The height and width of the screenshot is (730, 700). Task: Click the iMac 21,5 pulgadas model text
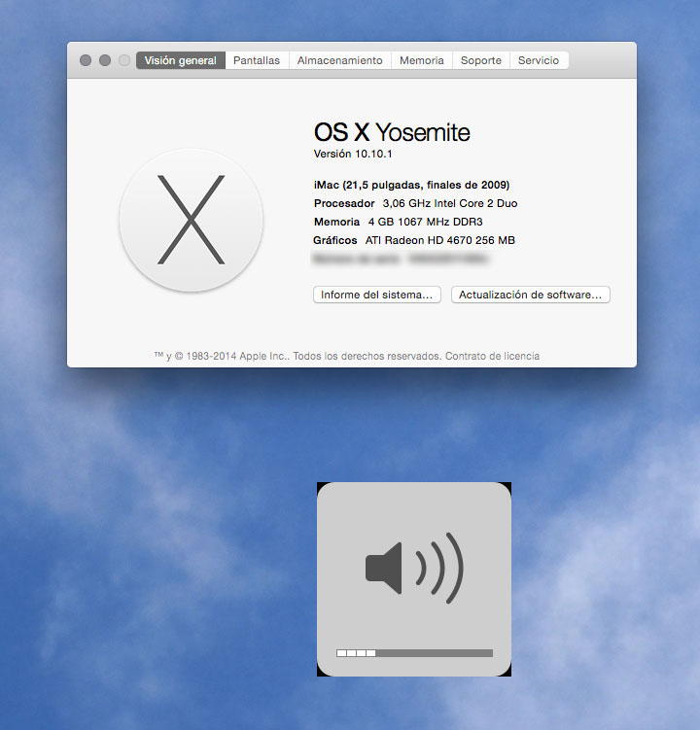point(411,185)
